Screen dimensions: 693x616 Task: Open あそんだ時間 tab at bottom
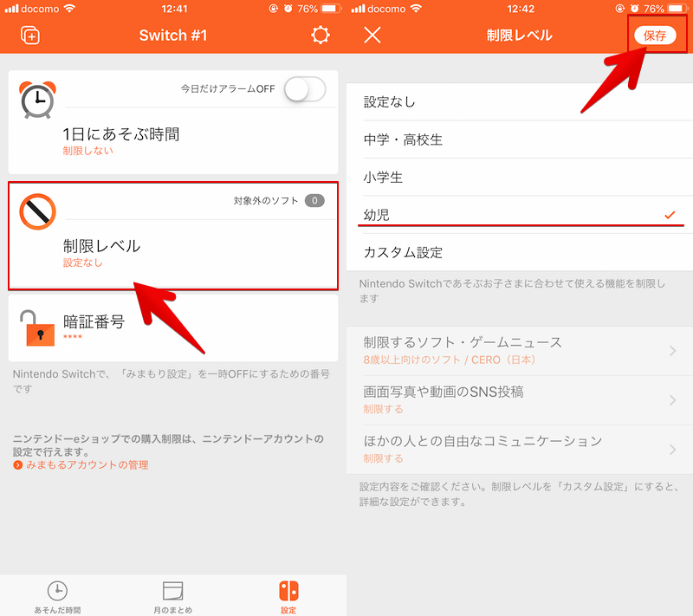click(x=57, y=596)
